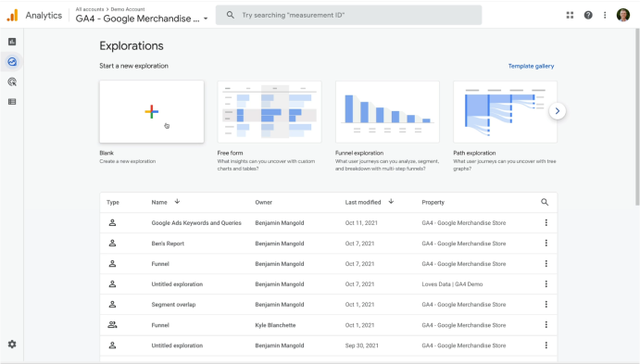This screenshot has width=640, height=364.
Task: Open the Segment overlap exploration
Action: click(173, 305)
